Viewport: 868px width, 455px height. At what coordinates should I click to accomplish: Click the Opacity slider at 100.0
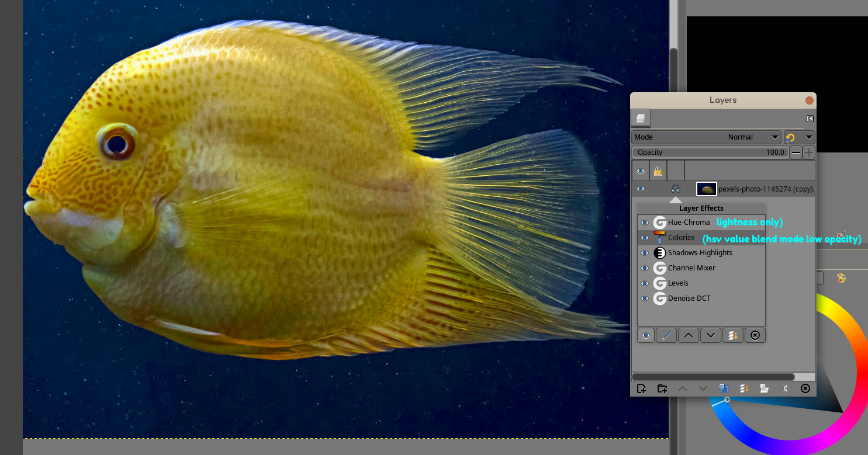click(710, 152)
